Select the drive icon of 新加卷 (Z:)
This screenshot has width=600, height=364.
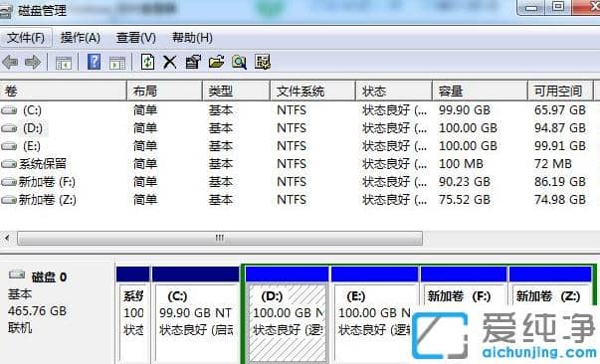point(9,200)
